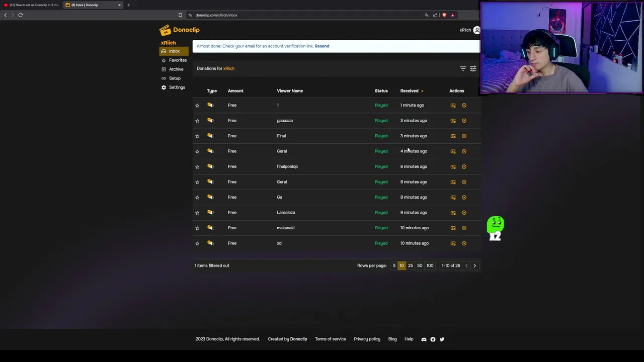
Task: Open the xRich account avatar icon
Action: click(x=476, y=30)
